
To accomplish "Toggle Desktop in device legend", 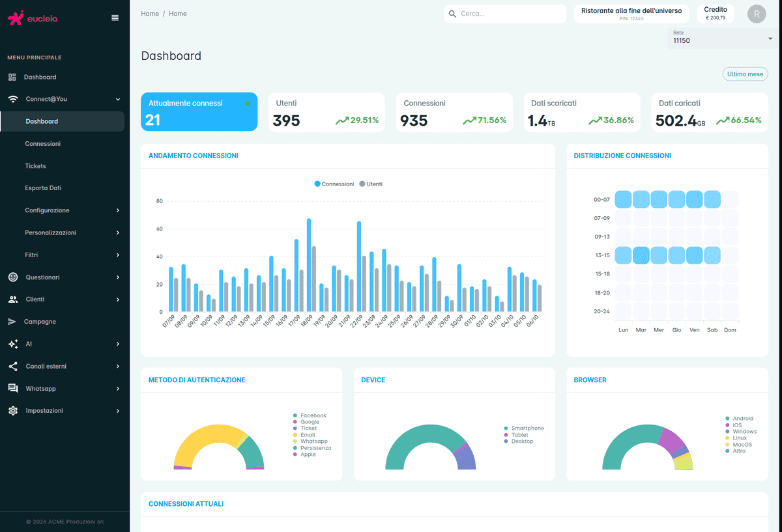I will [x=519, y=441].
